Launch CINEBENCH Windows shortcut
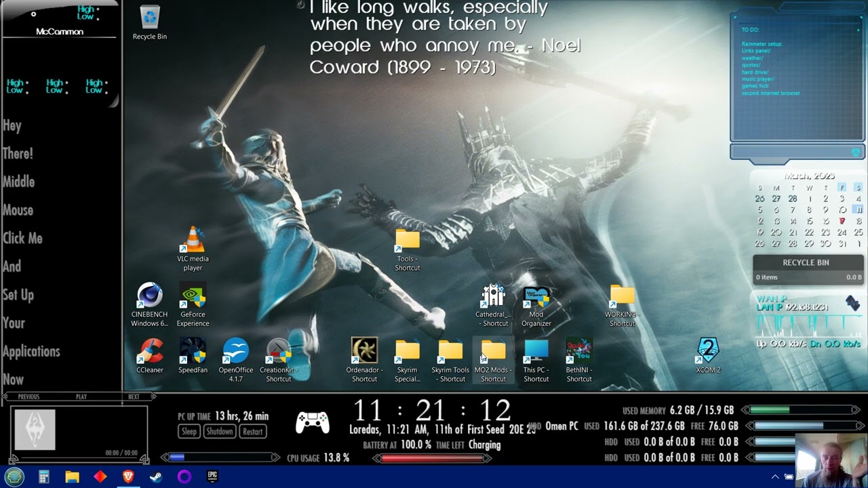 click(x=149, y=305)
